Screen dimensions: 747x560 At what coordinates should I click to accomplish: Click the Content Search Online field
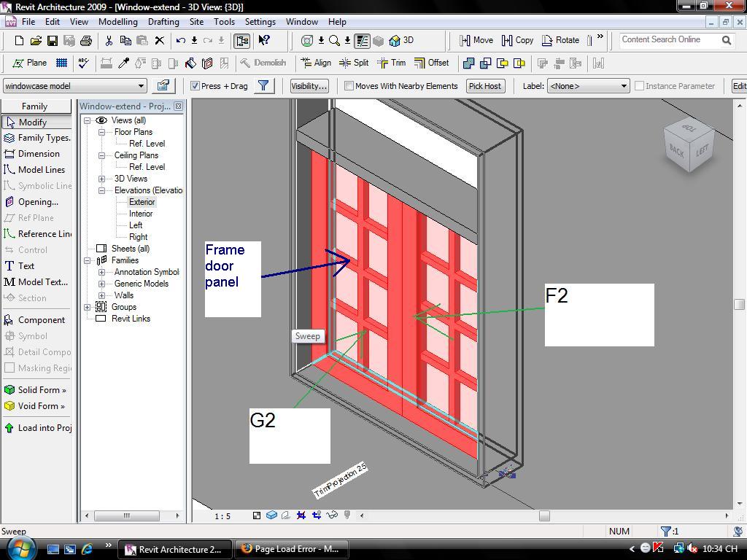(x=668, y=40)
